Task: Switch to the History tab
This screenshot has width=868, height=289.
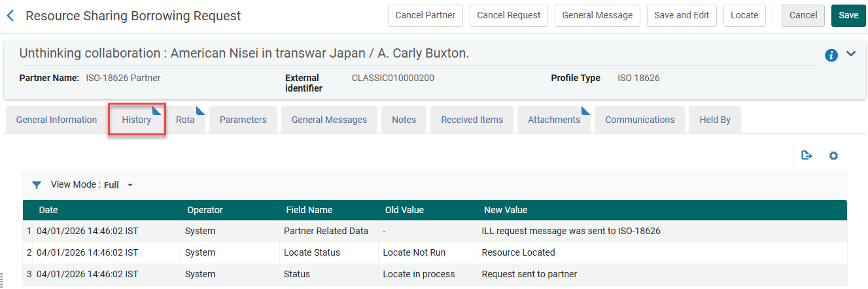Action: click(x=136, y=120)
